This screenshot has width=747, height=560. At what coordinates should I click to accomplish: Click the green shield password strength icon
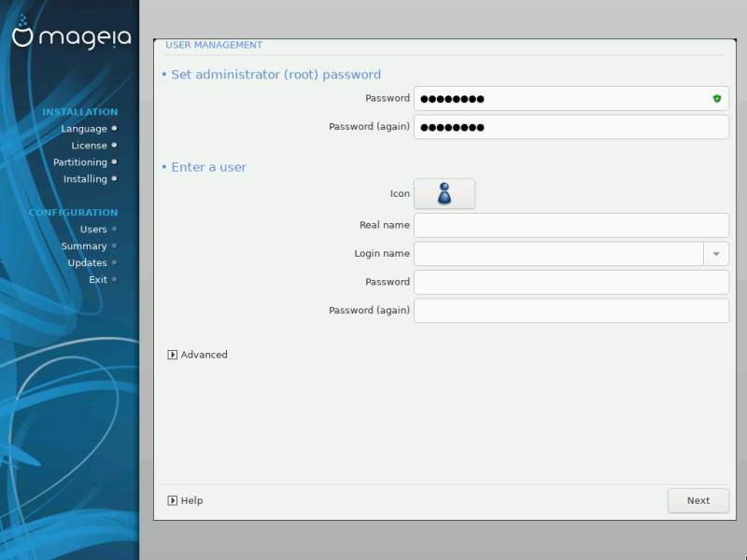pos(716,99)
